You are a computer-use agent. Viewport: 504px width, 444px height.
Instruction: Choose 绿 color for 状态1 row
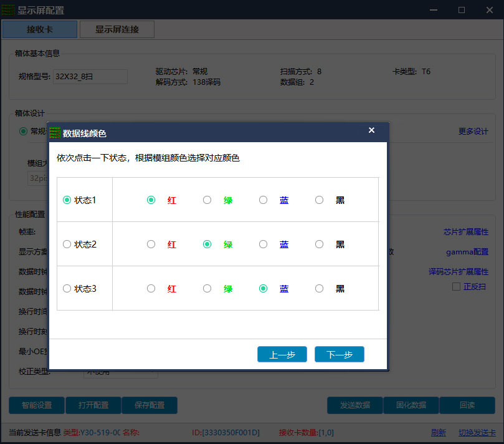coord(207,200)
